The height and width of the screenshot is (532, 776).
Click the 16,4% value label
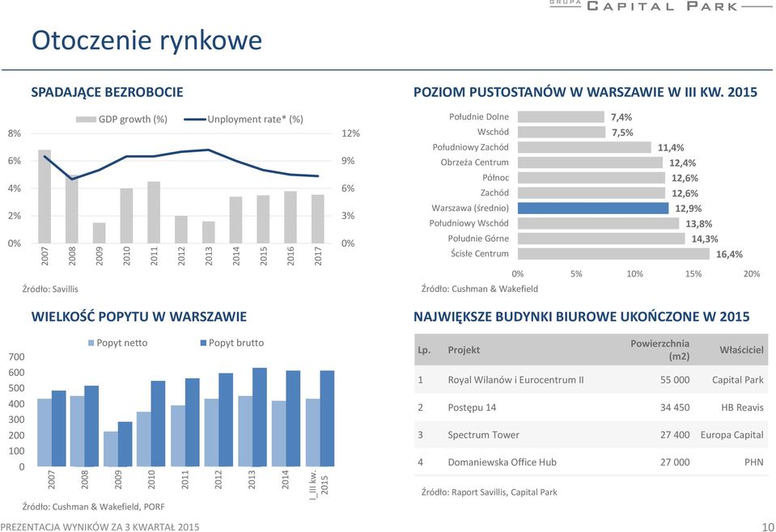click(730, 254)
